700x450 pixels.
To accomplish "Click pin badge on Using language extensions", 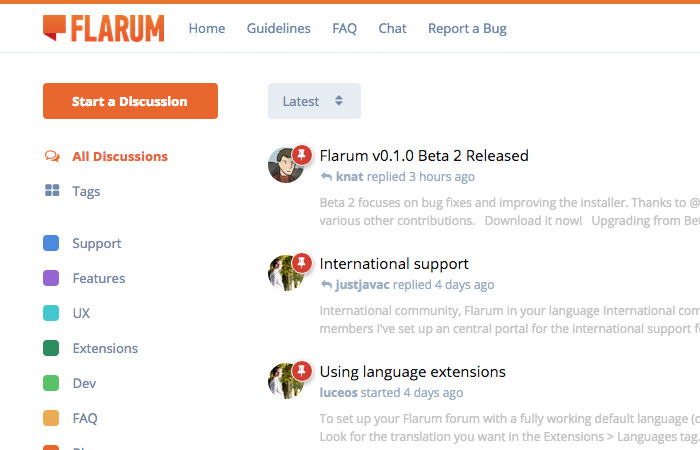I will (x=302, y=371).
